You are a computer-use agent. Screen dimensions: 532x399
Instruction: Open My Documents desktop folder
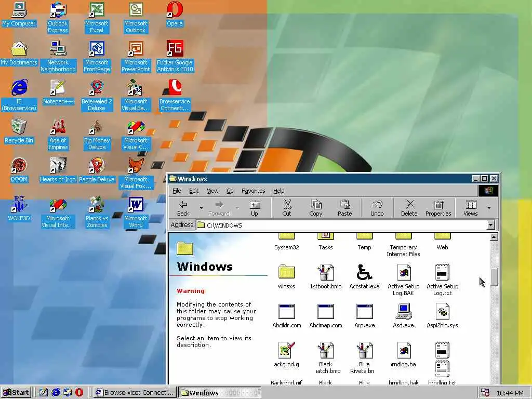(x=19, y=54)
